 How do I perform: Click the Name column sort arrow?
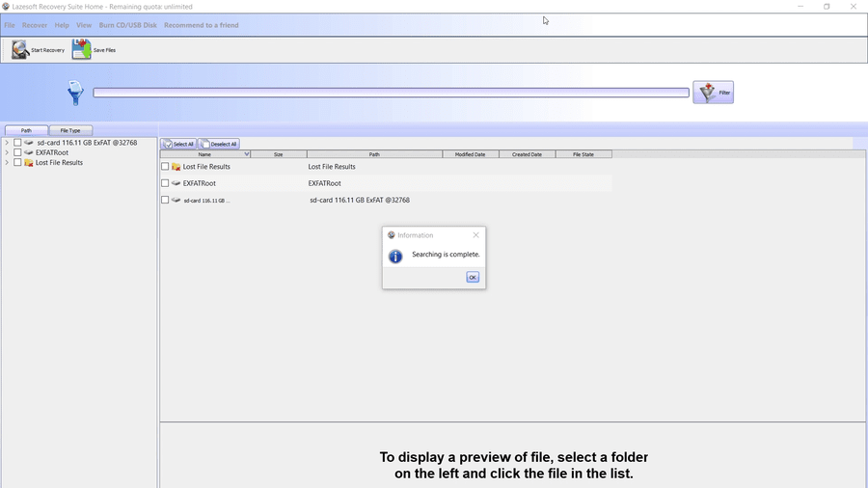[x=247, y=154]
